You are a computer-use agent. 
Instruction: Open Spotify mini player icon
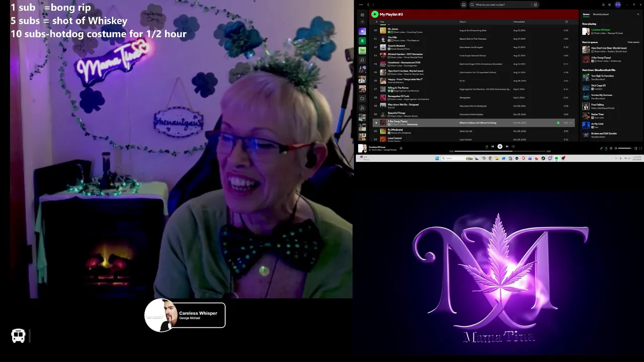(x=635, y=148)
